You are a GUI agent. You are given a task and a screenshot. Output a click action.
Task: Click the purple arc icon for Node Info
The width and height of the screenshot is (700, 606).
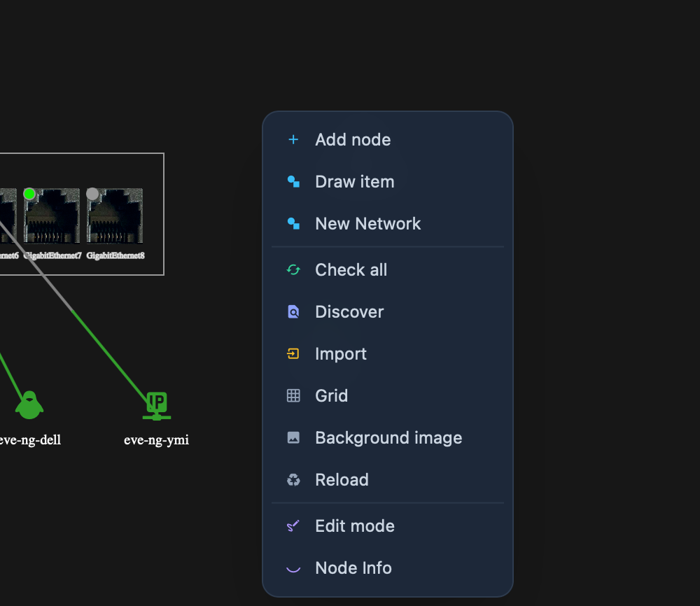tap(293, 568)
